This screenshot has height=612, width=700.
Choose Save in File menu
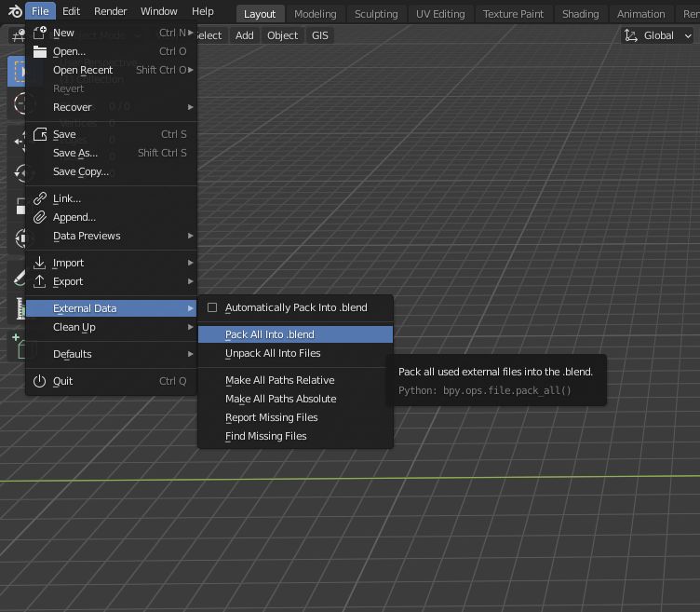click(111, 134)
